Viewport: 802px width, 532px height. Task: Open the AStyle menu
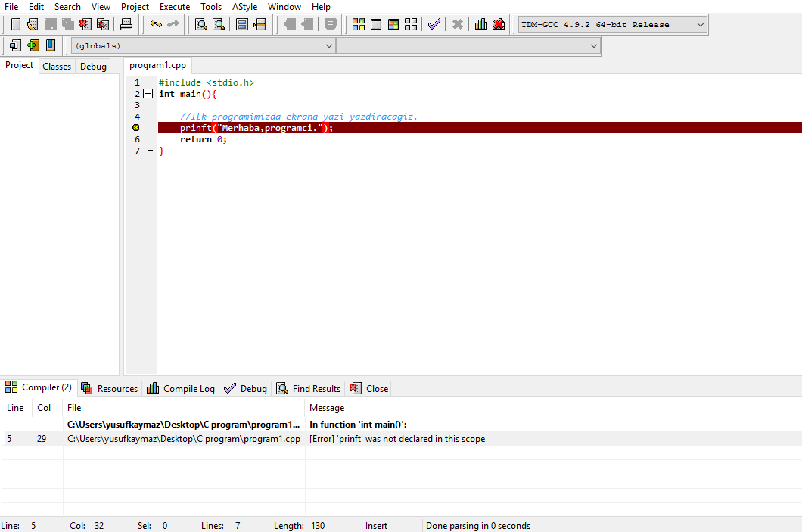tap(244, 7)
